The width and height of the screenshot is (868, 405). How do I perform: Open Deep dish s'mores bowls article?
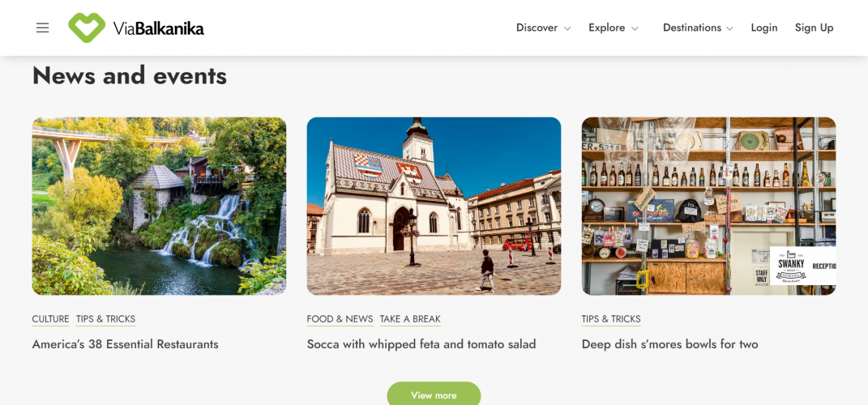click(669, 344)
